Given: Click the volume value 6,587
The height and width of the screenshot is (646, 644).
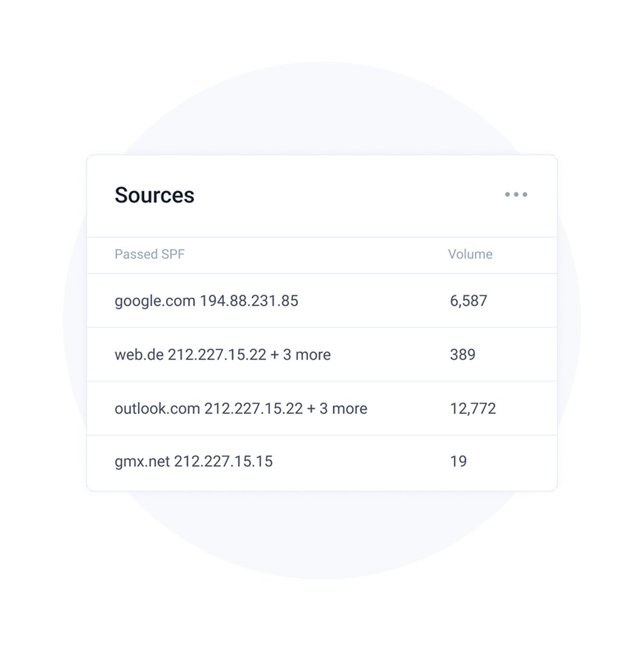Looking at the screenshot, I should (x=468, y=301).
